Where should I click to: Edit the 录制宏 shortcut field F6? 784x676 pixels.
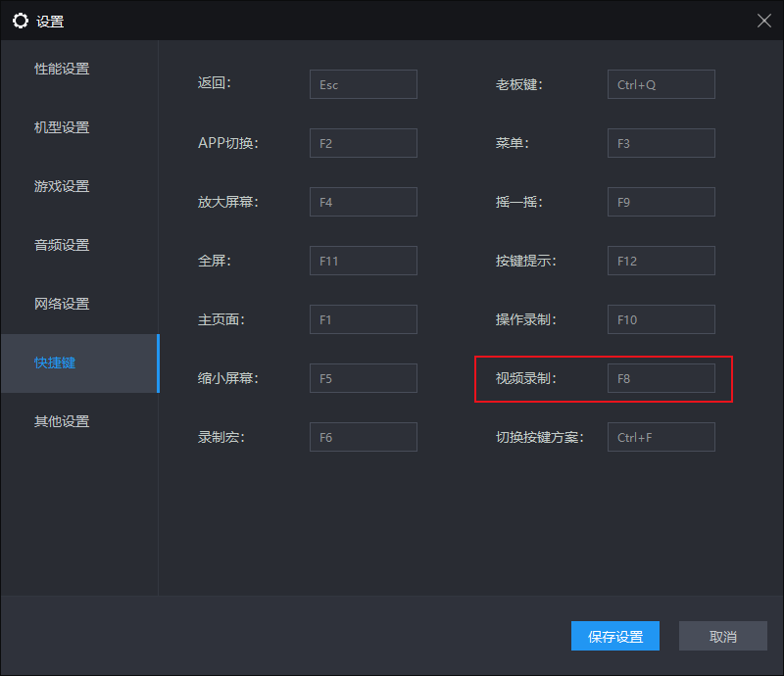363,437
